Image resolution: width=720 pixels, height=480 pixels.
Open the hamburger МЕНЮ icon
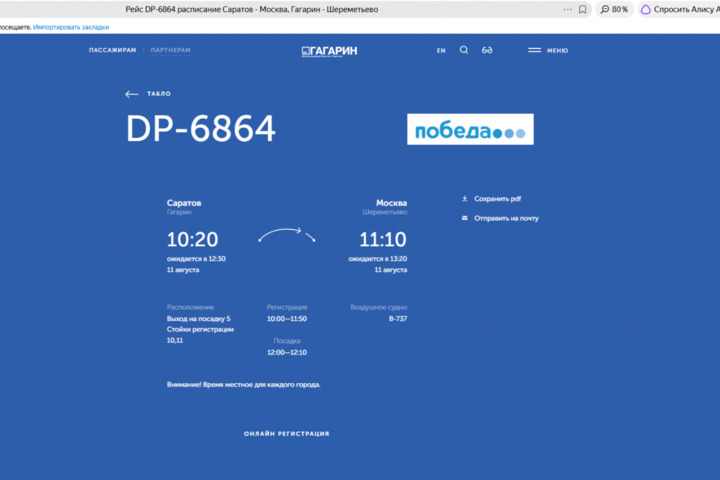coord(534,50)
